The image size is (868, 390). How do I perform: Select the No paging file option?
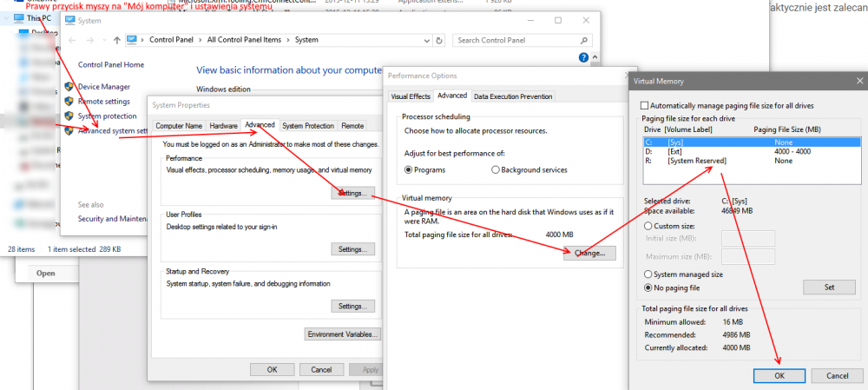(648, 288)
